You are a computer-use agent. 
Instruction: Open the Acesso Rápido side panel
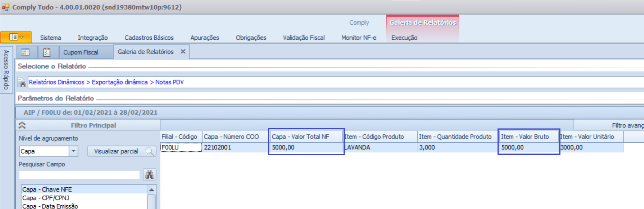click(x=6, y=70)
